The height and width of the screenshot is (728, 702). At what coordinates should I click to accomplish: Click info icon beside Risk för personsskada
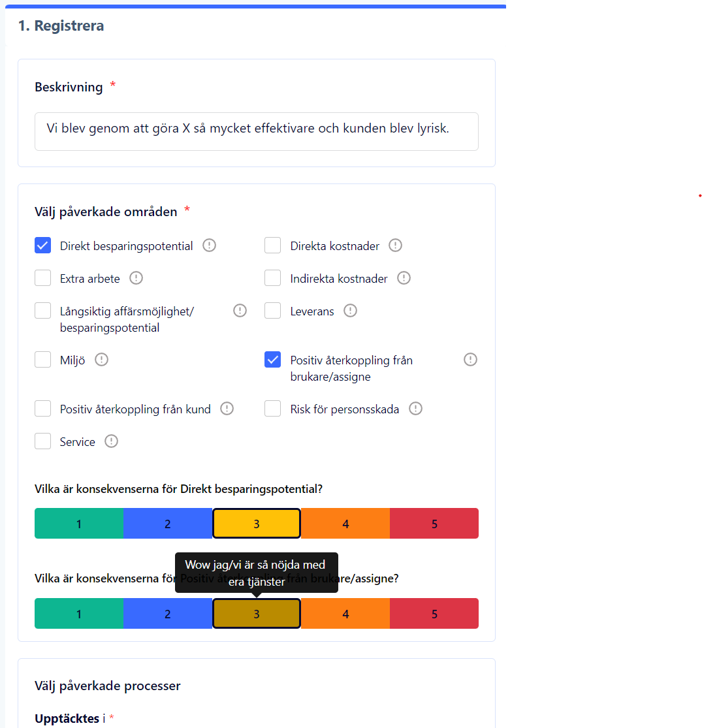click(415, 409)
